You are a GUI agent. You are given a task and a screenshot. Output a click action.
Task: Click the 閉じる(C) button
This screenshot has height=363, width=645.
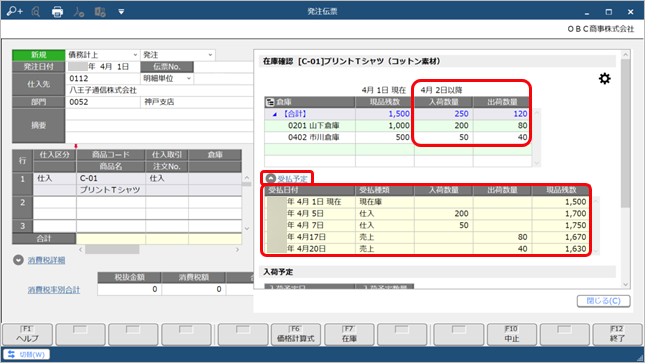pos(603,301)
